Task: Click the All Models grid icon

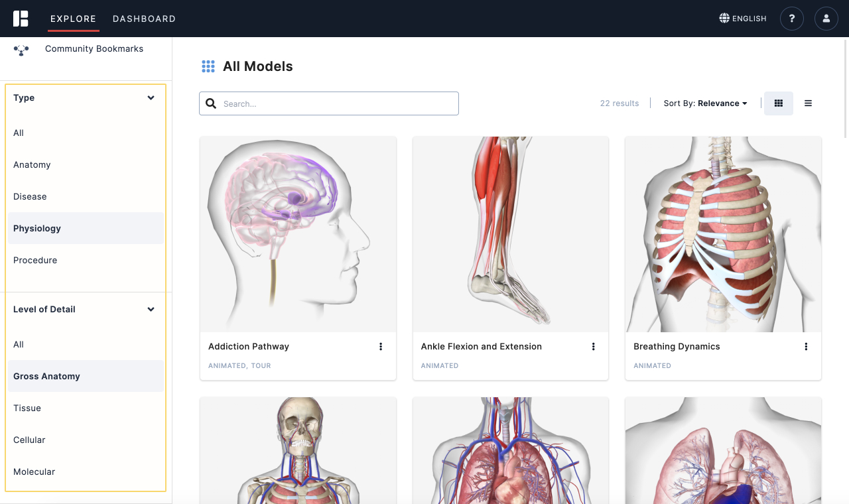Action: click(x=208, y=66)
